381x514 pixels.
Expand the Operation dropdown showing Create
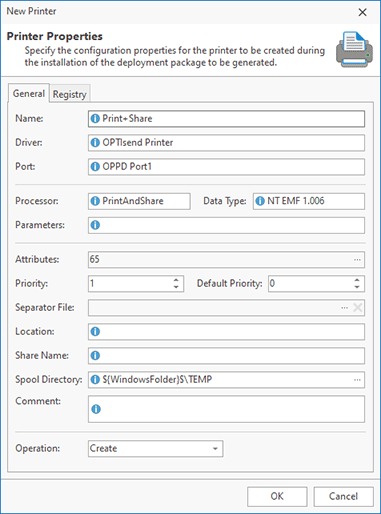click(215, 449)
